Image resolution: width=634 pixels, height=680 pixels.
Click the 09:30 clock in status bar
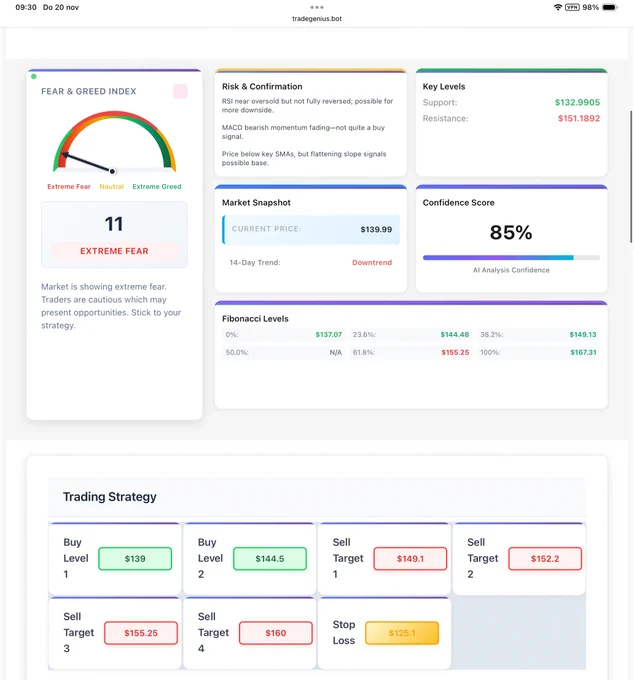pos(26,7)
